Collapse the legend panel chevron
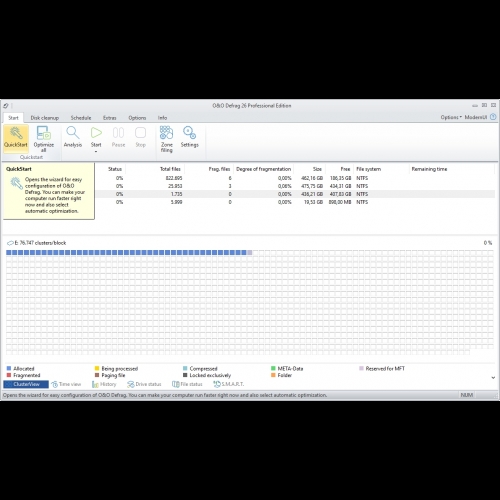The image size is (500, 500). click(x=493, y=378)
